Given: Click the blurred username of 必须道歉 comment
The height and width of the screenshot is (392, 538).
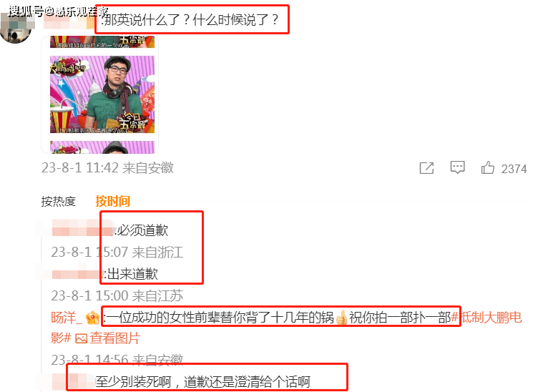Looking at the screenshot, I should [x=82, y=230].
